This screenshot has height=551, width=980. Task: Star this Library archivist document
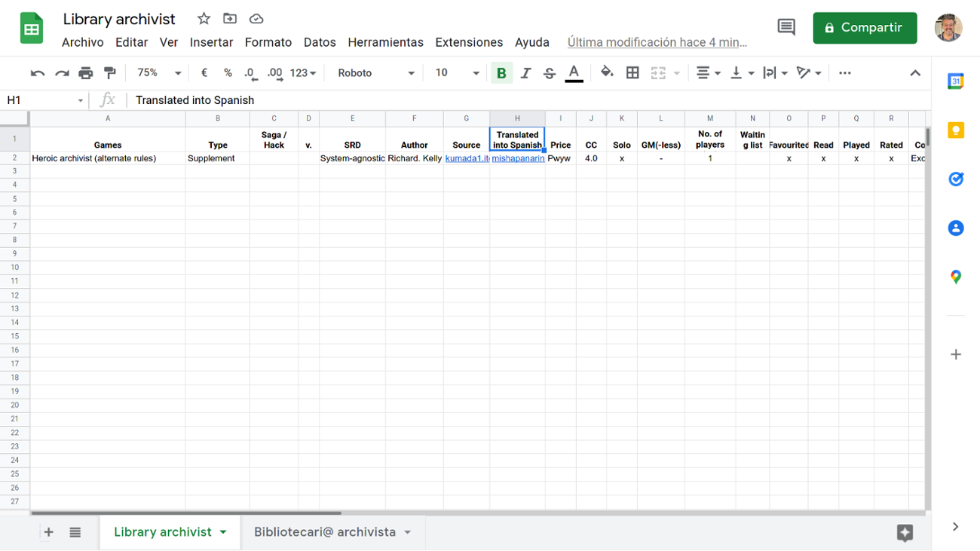(204, 19)
